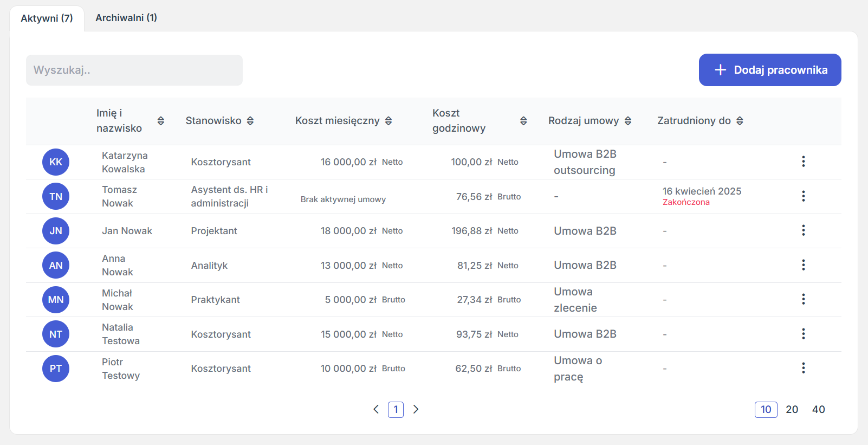Click the 16 000,00 zł monthly cost

[x=348, y=162]
